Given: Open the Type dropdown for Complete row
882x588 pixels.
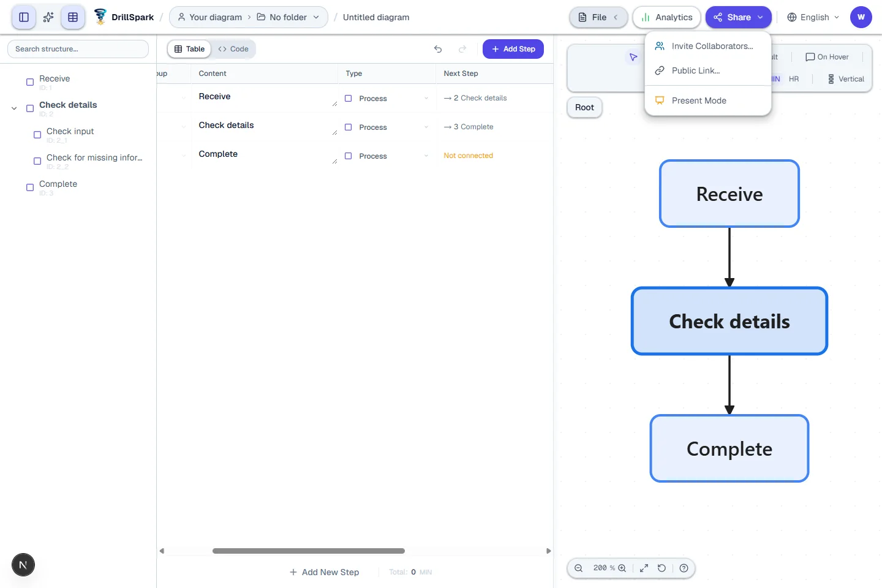Looking at the screenshot, I should click(x=387, y=156).
